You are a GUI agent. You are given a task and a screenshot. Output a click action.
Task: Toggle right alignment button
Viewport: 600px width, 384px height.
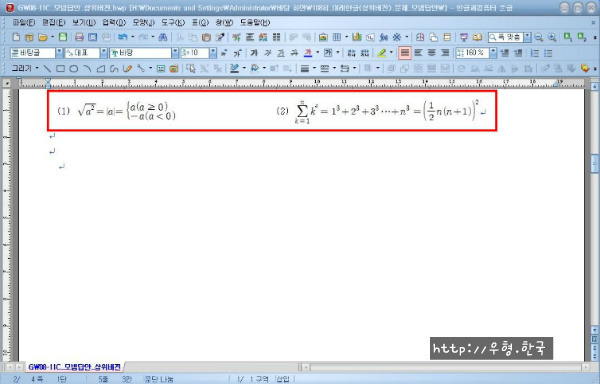click(x=445, y=53)
